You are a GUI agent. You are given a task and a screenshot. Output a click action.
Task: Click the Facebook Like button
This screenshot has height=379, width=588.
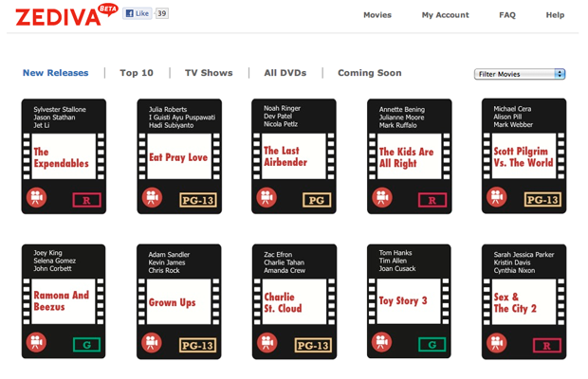(138, 13)
